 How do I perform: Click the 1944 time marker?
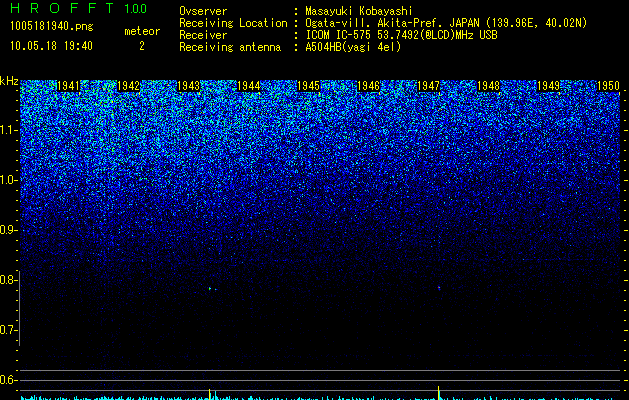249,86
